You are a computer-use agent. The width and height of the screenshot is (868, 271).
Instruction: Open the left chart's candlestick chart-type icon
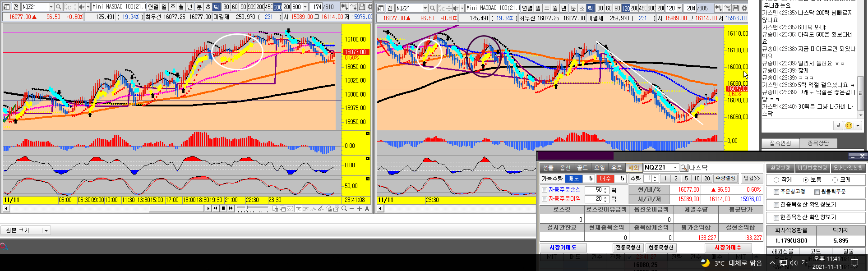click(x=344, y=7)
